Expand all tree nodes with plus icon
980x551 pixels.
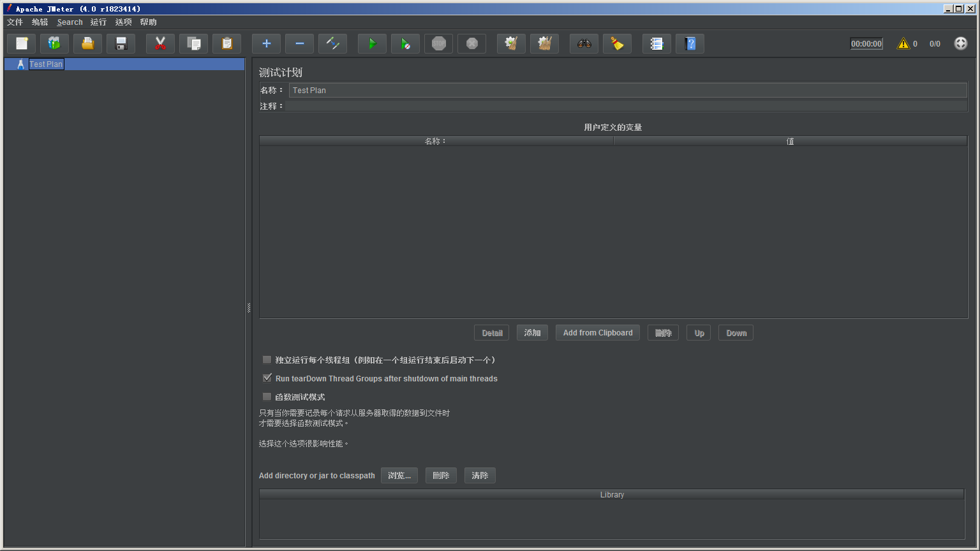coord(266,43)
